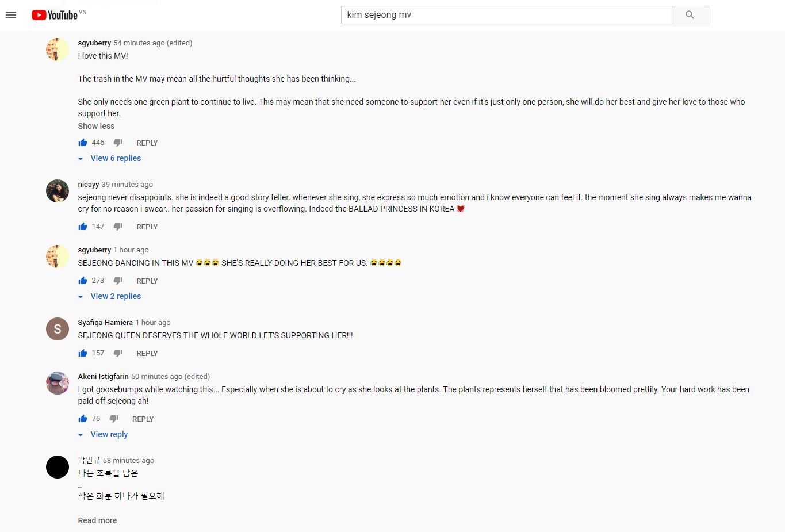Image resolution: width=785 pixels, height=532 pixels.
Task: Like Syafiqa Hamiera's comment
Action: (x=83, y=353)
